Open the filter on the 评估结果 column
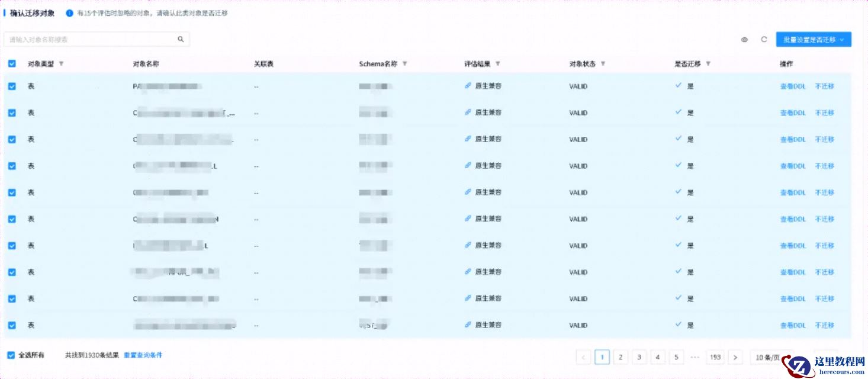Screen dimensions: 868x379 (497, 64)
